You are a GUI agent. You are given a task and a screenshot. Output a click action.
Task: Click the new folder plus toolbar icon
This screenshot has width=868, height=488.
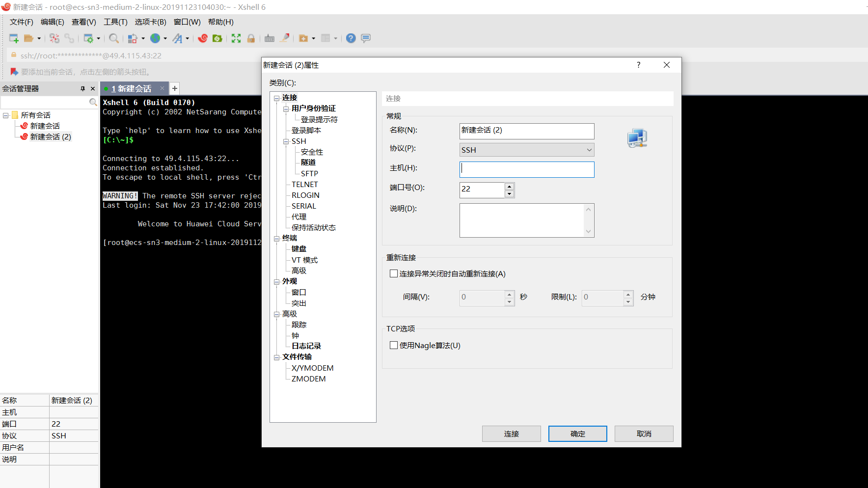point(303,38)
